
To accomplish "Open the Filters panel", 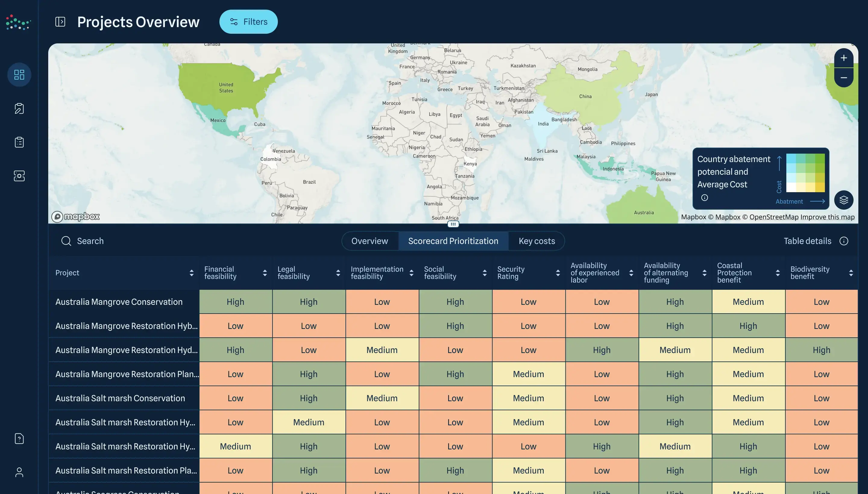I will tap(248, 21).
